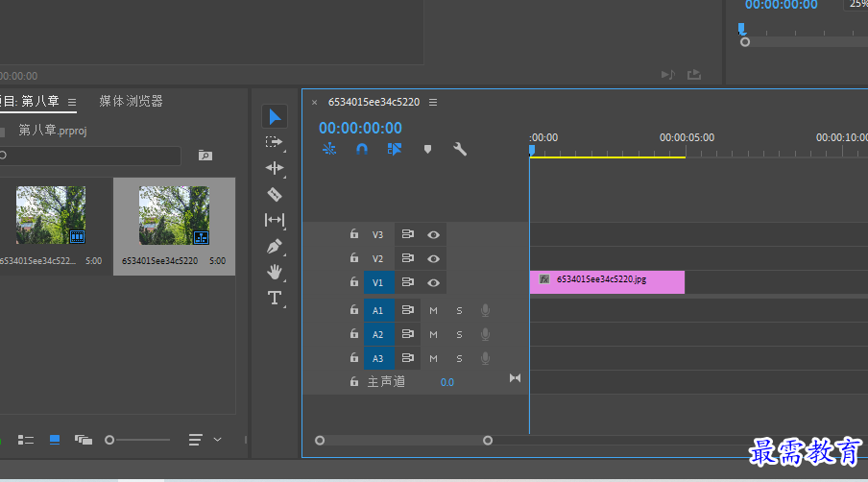Select the unselected 6534015ee34c522... image thumbnail

[x=51, y=215]
